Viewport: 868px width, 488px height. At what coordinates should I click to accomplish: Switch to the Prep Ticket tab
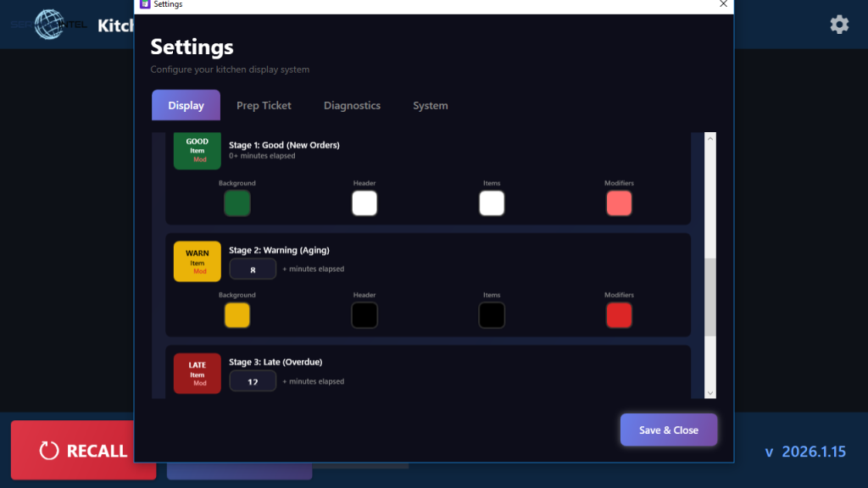(264, 106)
